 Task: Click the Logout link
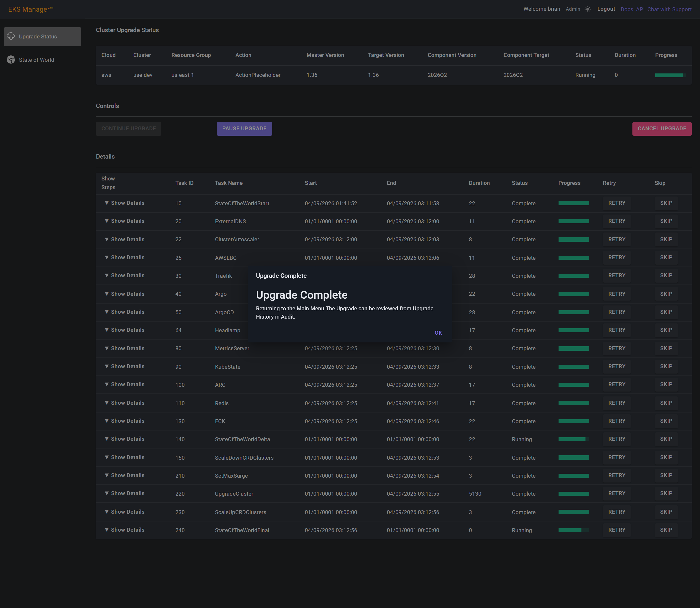(x=606, y=9)
